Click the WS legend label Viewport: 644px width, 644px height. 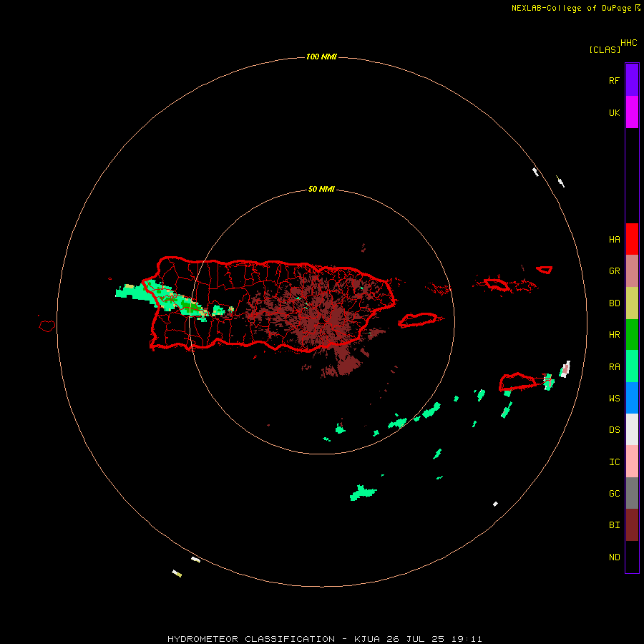[614, 398]
